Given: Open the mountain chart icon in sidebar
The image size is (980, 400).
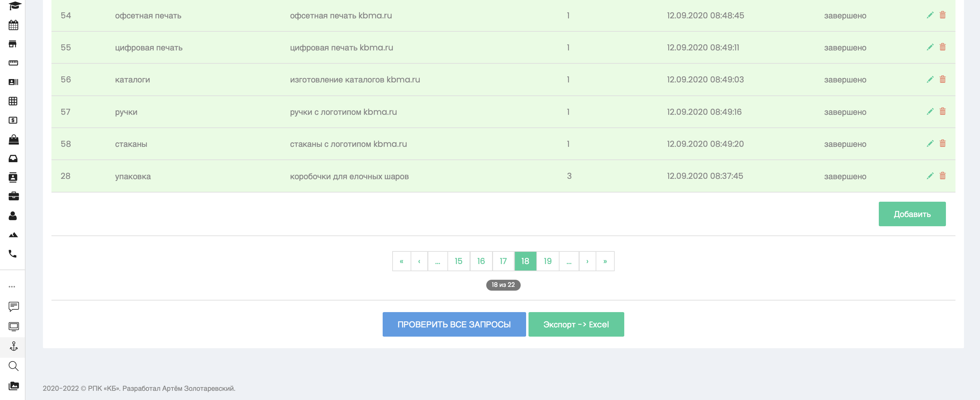Looking at the screenshot, I should tap(13, 235).
